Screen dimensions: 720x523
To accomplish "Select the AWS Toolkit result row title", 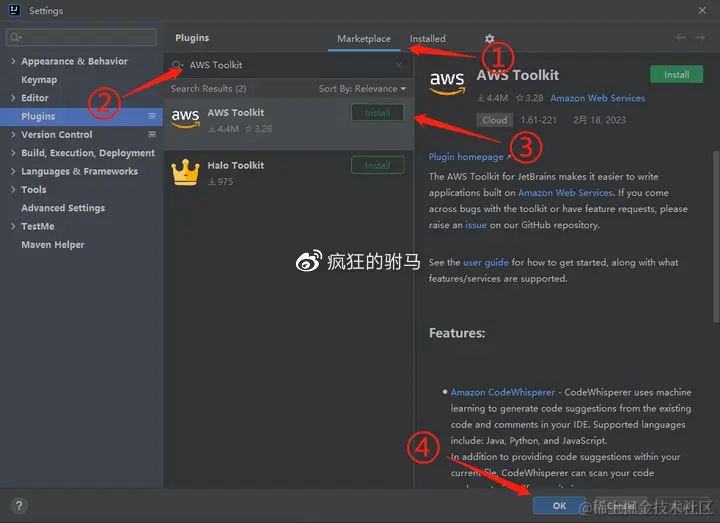I will pyautogui.click(x=236, y=112).
